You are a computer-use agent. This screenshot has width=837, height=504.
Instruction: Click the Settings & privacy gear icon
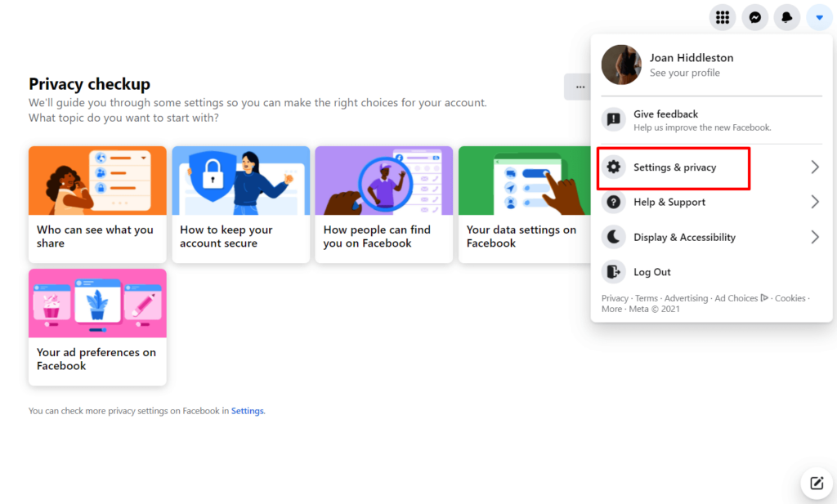pos(614,167)
